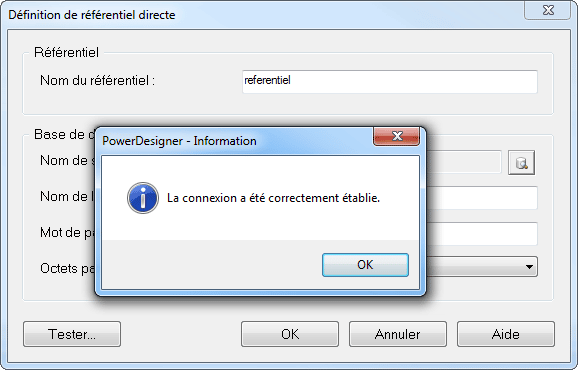Click the Tester... button
Image resolution: width=578 pixels, height=370 pixels.
pyautogui.click(x=72, y=334)
